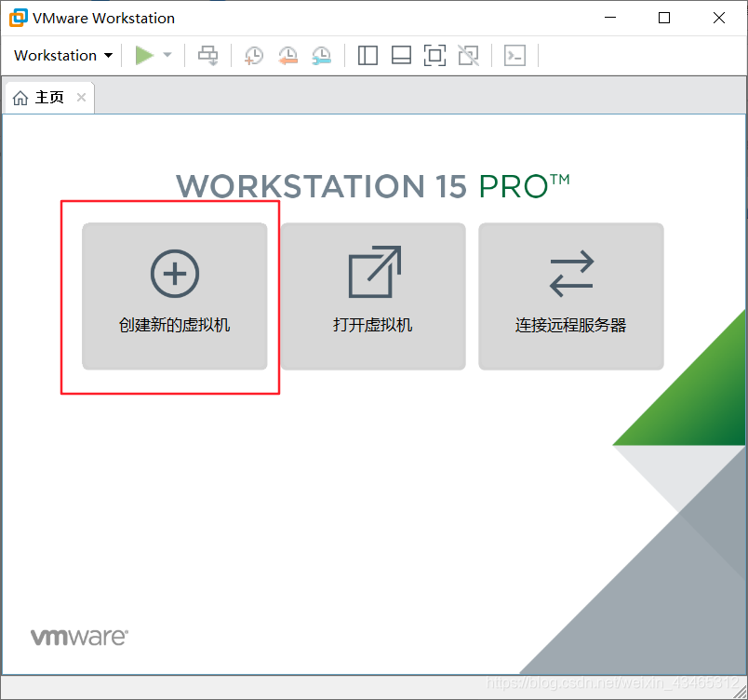Expand the power options arrow beside play
Viewport: 748px width, 700px height.
(x=167, y=55)
